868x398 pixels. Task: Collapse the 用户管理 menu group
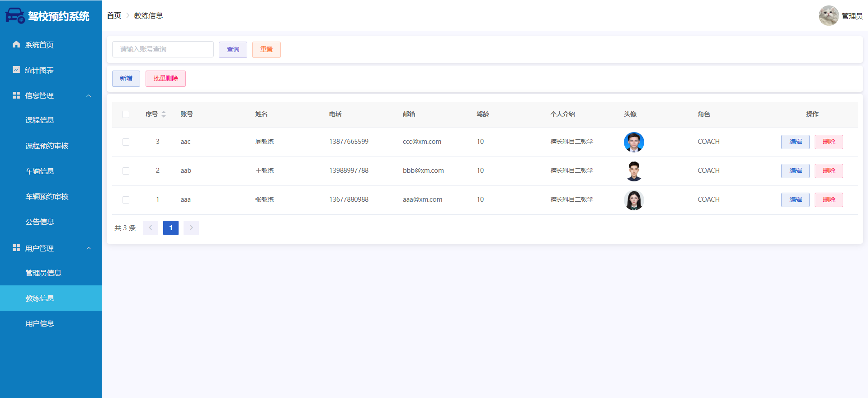89,248
